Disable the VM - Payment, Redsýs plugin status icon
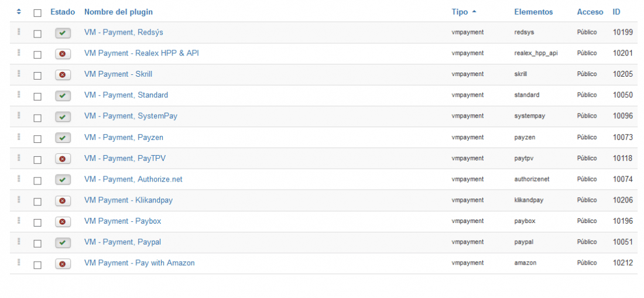The height and width of the screenshot is (298, 644). click(x=63, y=33)
